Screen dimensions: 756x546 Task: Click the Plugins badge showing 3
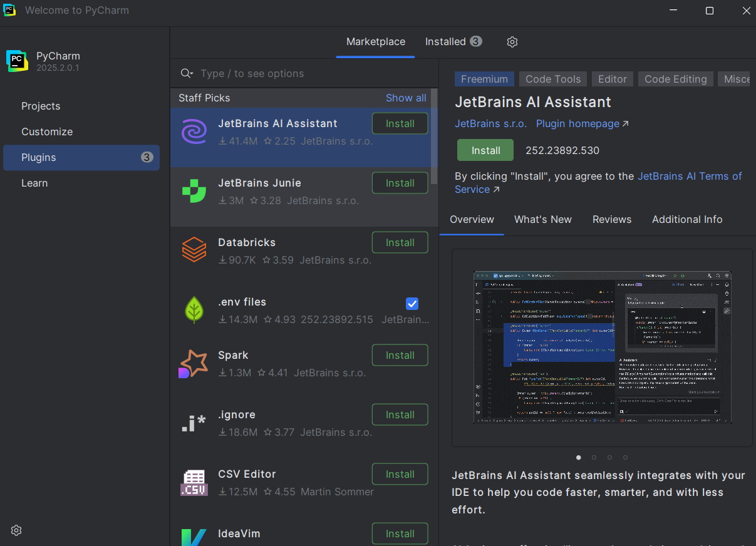[147, 157]
